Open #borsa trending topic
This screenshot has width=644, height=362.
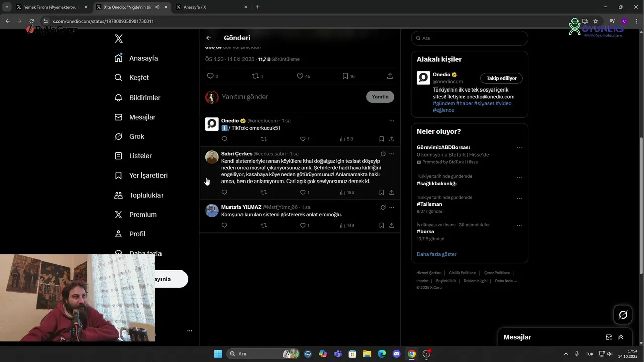point(425,232)
